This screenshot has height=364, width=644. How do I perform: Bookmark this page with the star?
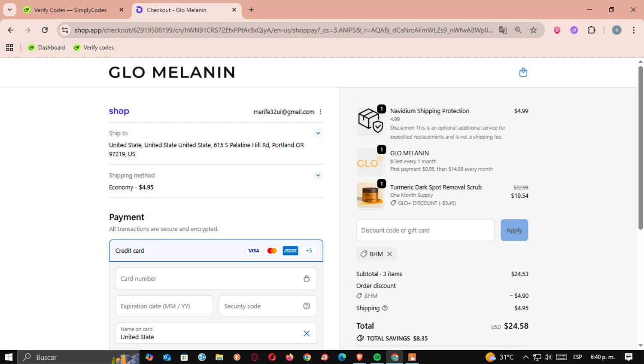pyautogui.click(x=533, y=30)
